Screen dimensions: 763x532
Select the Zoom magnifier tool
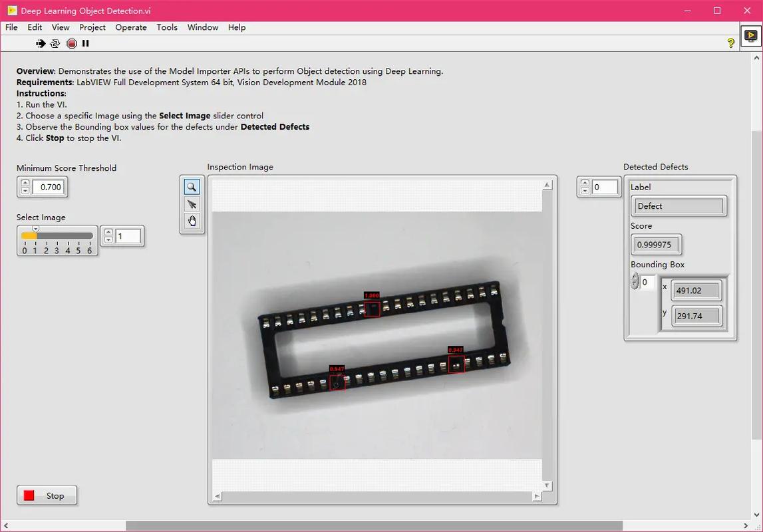tap(192, 187)
